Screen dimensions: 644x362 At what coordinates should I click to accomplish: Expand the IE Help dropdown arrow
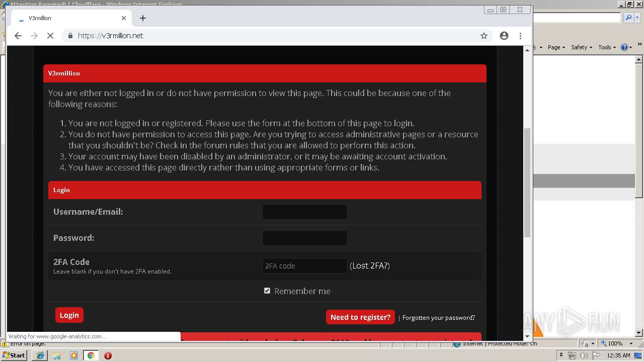[x=631, y=47]
